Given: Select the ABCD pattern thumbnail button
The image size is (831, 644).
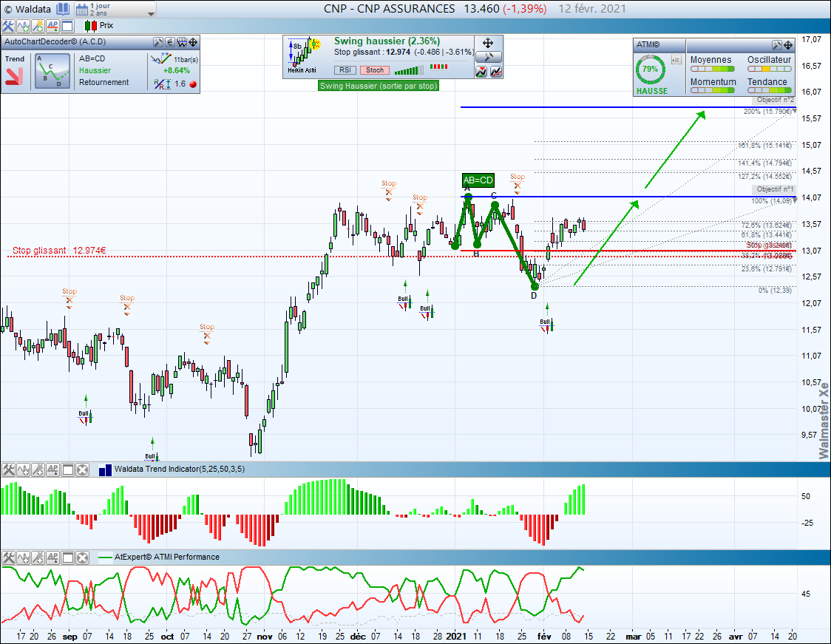Looking at the screenshot, I should tap(52, 71).
